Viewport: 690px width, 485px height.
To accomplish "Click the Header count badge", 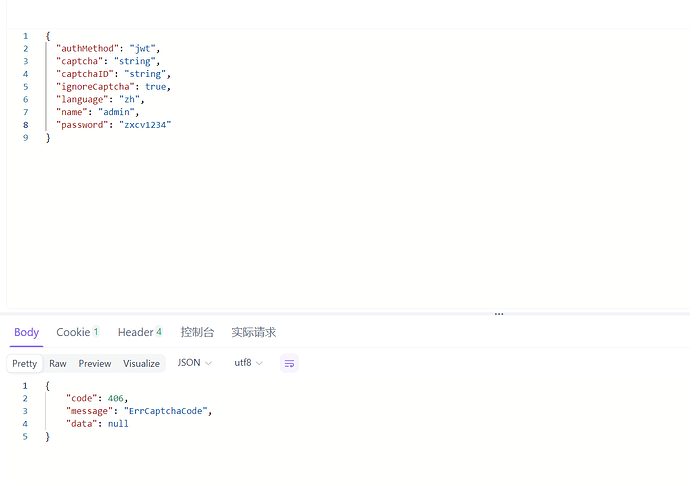I will [158, 332].
